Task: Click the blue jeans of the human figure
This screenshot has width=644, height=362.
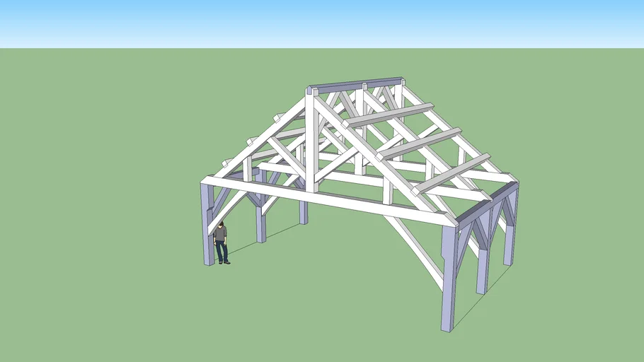Action: (222, 252)
